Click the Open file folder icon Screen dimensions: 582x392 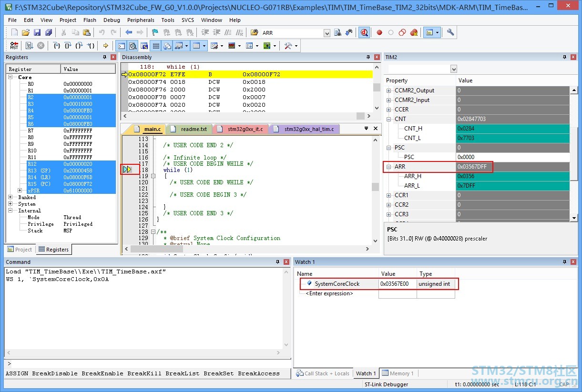(x=26, y=32)
